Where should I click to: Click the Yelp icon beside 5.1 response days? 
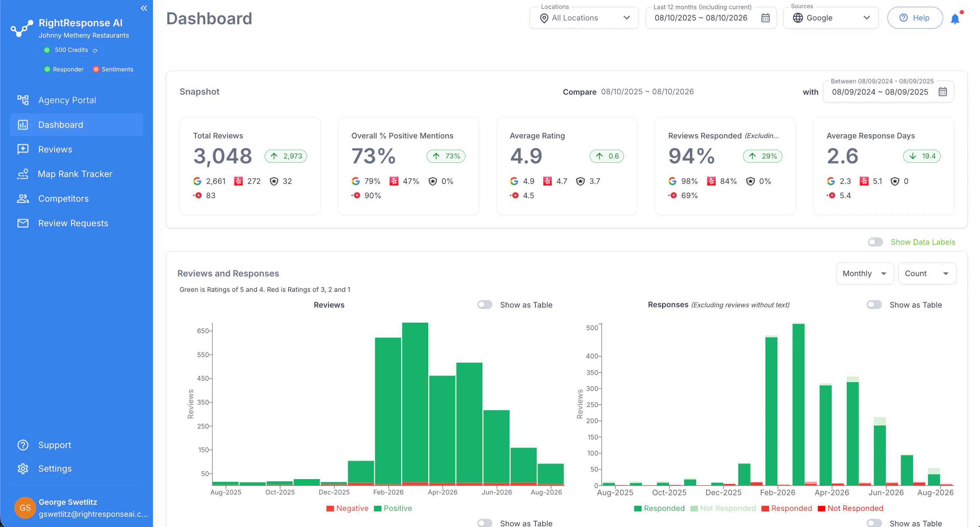[864, 181]
